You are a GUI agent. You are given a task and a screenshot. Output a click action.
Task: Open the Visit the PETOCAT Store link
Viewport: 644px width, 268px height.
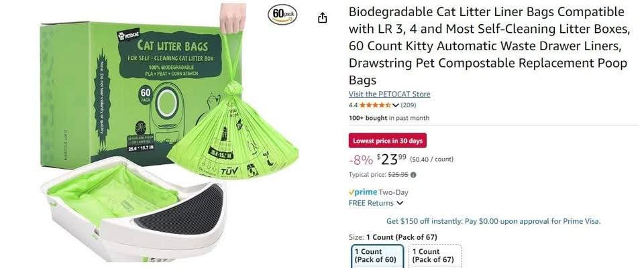coord(389,94)
